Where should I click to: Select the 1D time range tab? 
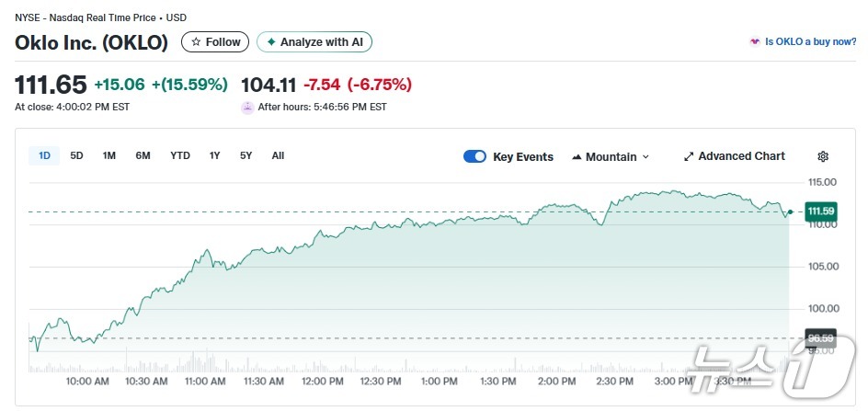[x=44, y=156]
